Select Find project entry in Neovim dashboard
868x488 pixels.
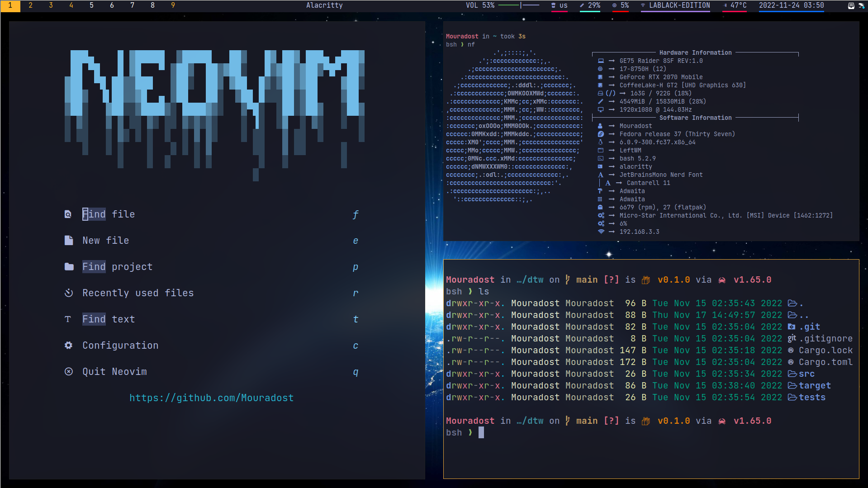[212, 267]
